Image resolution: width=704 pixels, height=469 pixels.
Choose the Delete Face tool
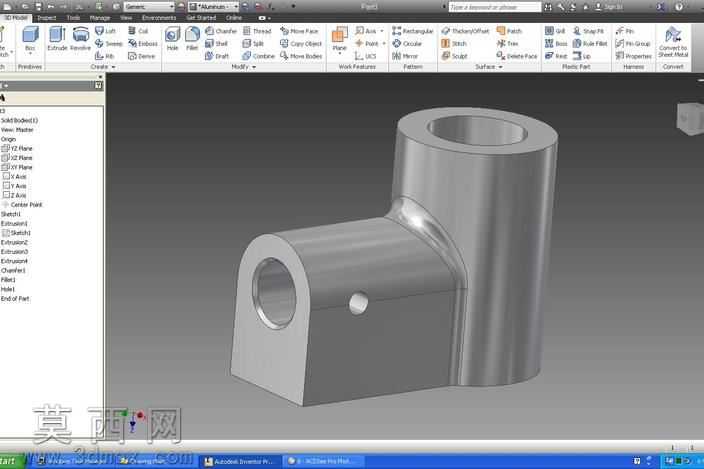(x=517, y=56)
